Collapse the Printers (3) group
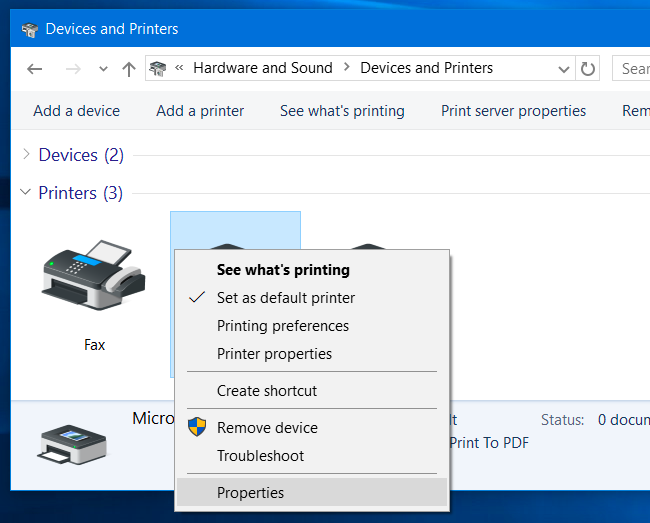The height and width of the screenshot is (523, 650). click(x=26, y=192)
